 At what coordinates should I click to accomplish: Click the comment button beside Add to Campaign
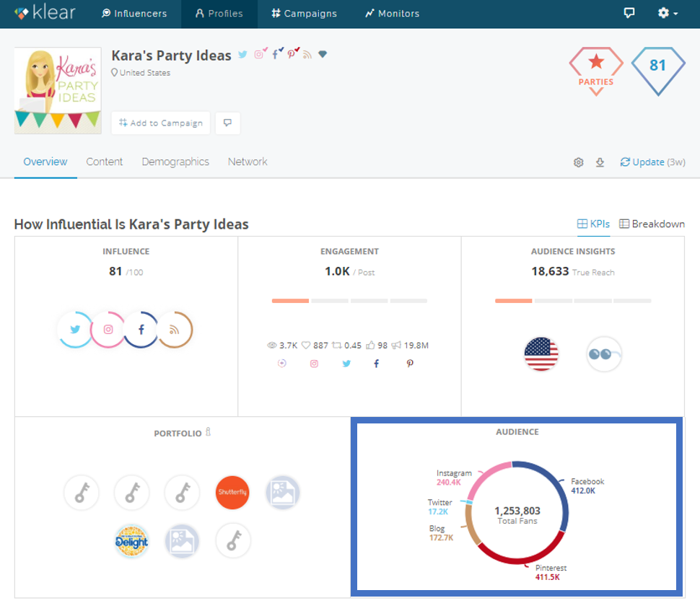[x=227, y=123]
